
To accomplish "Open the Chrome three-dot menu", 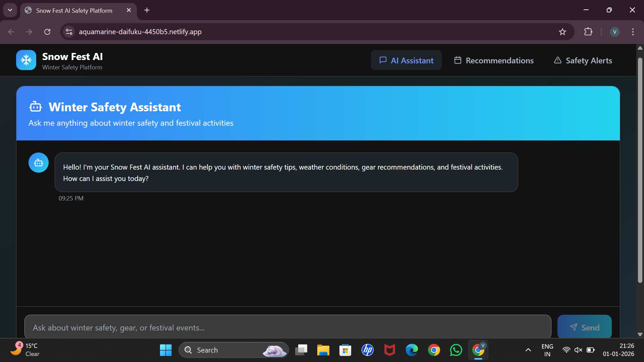I will click(633, 32).
